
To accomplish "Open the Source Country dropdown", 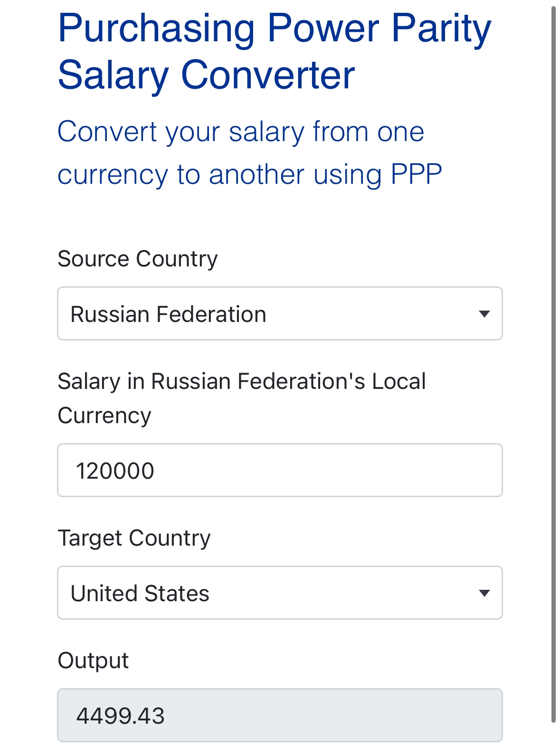I will [x=279, y=313].
